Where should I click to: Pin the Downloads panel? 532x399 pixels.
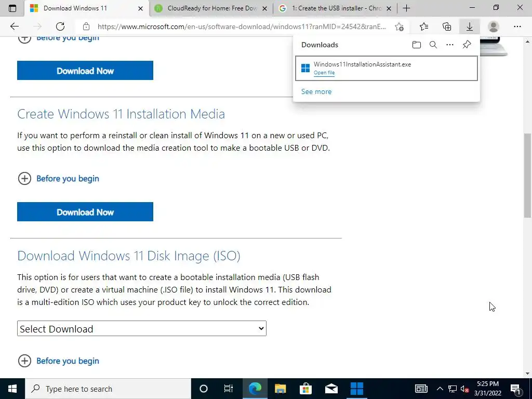tap(467, 45)
